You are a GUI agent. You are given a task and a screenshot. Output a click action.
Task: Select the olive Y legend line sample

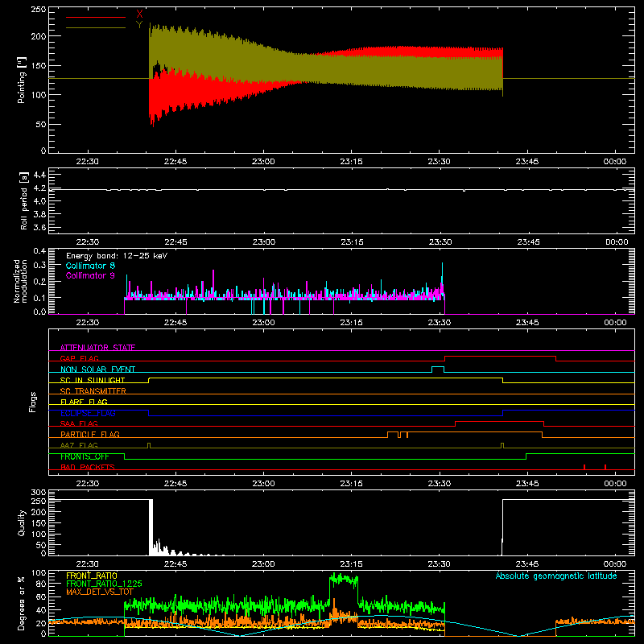tap(96, 27)
